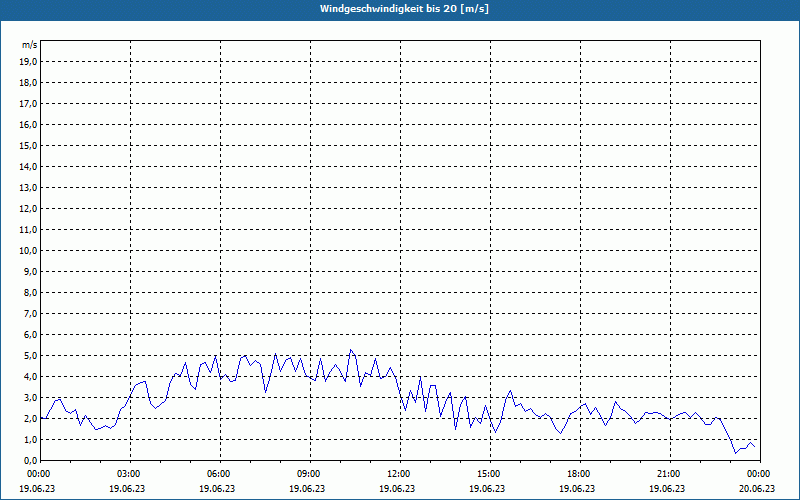Click the 19.06.23 date under 03:00
The image size is (800, 500).
127,488
